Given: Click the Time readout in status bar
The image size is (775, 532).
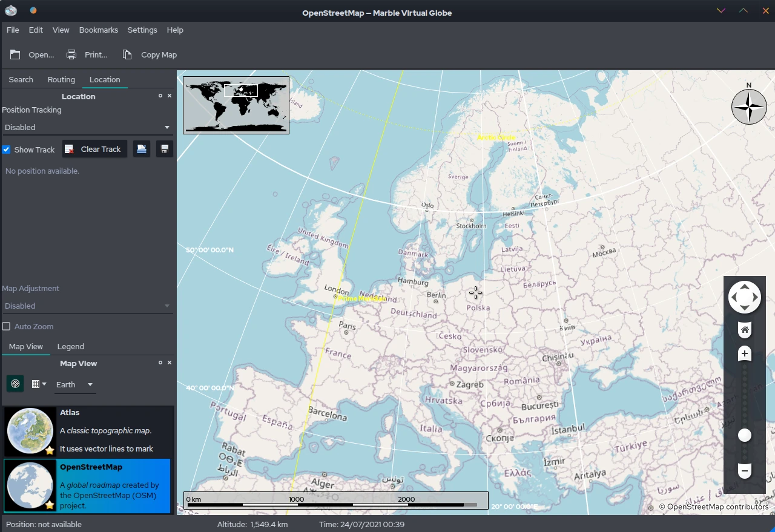Looking at the screenshot, I should [x=361, y=524].
